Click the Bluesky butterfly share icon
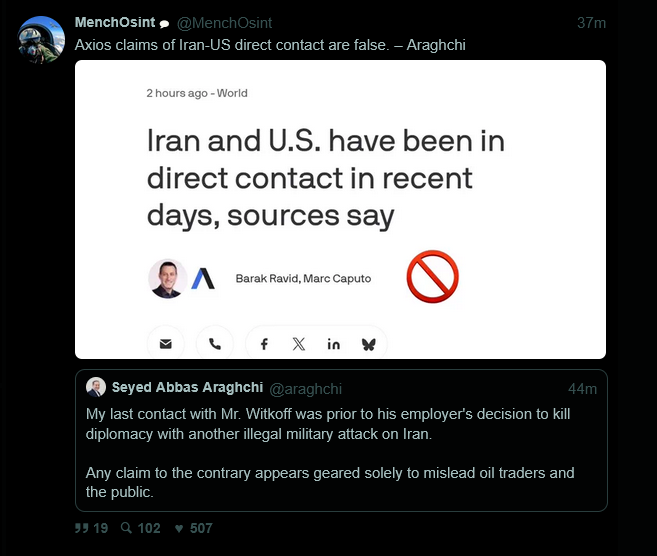Screen dimensions: 657x556 [x=368, y=343]
